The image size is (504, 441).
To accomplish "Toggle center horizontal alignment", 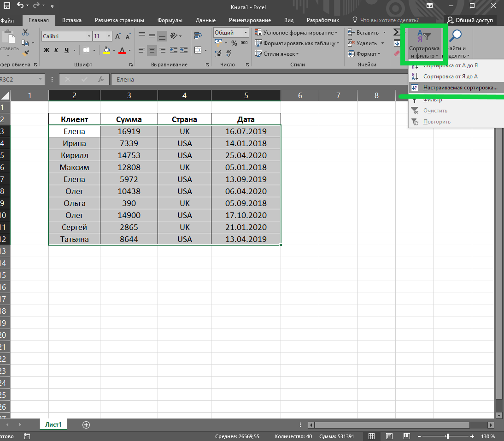I will click(152, 50).
